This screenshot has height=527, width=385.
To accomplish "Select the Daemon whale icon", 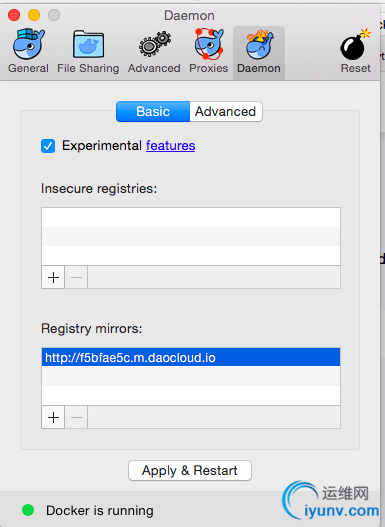I will (259, 44).
